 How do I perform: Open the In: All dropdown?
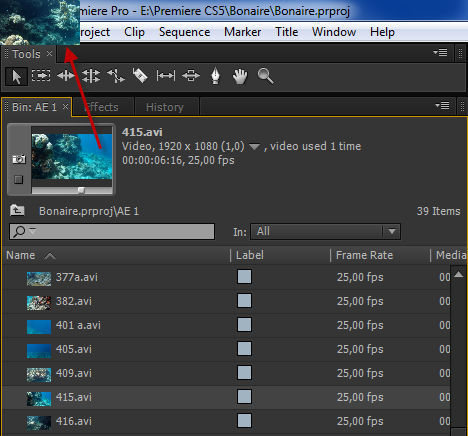325,231
